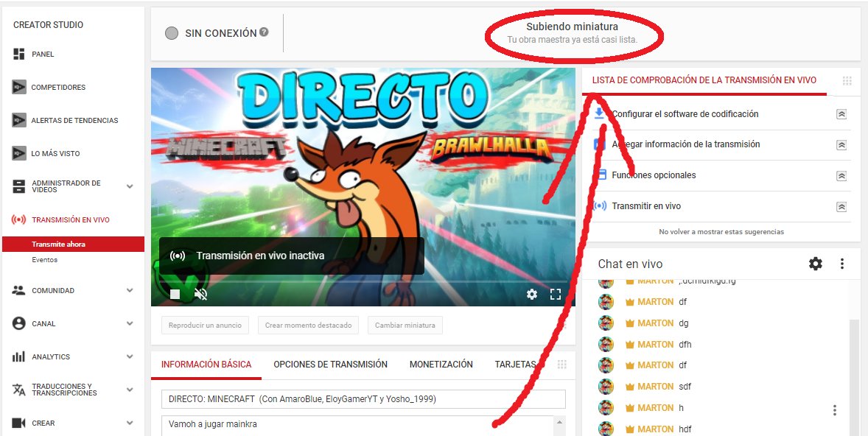Click the Analytics bar chart icon
Screen dimensions: 868x436
click(19, 357)
